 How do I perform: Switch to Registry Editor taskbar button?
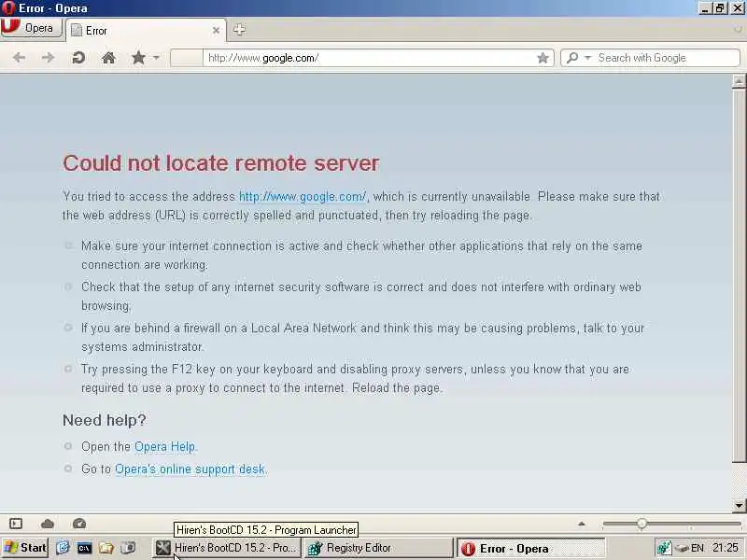coord(378,548)
